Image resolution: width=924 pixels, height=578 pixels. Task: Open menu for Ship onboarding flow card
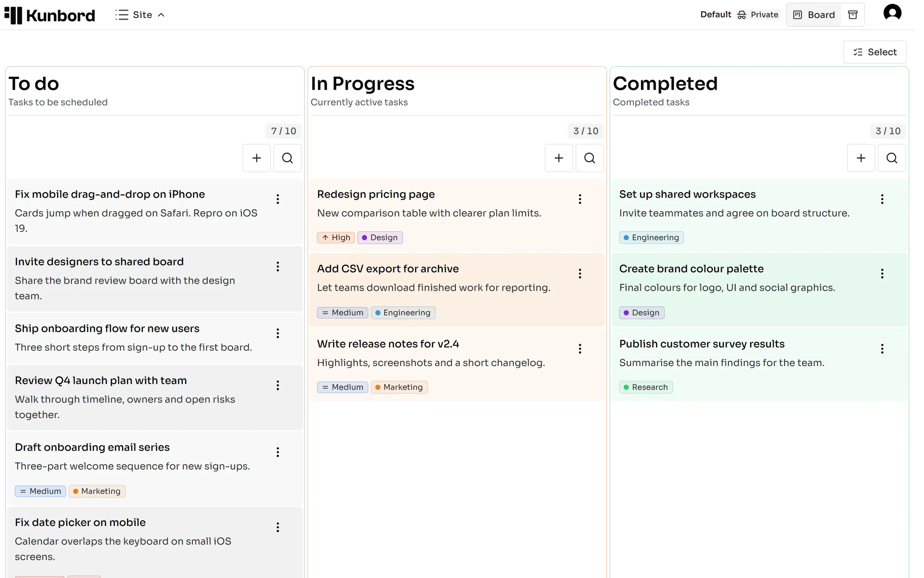278,333
